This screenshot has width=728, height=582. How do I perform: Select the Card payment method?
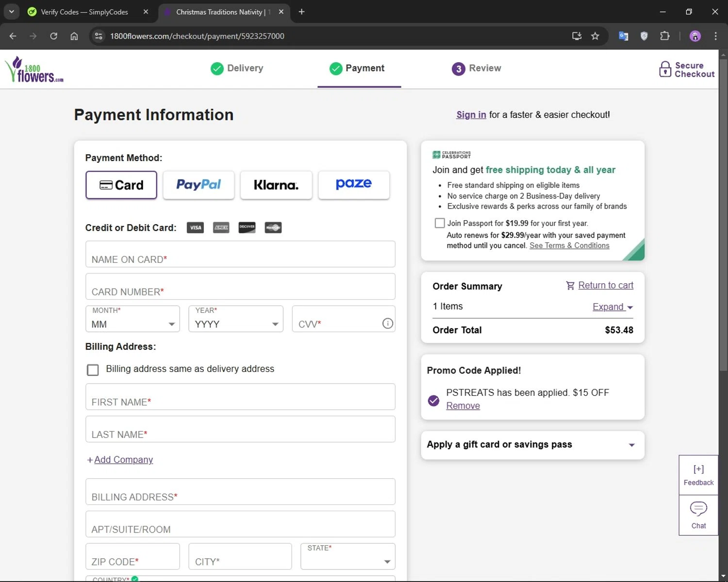(121, 185)
